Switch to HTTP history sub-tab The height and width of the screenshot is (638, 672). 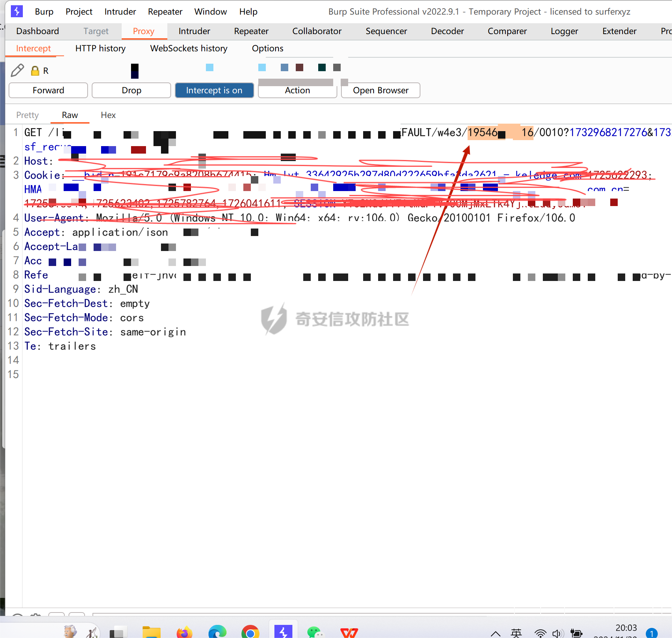pos(100,48)
